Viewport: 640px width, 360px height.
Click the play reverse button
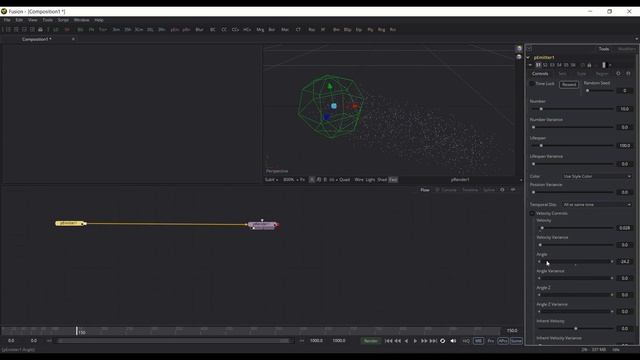pos(406,341)
